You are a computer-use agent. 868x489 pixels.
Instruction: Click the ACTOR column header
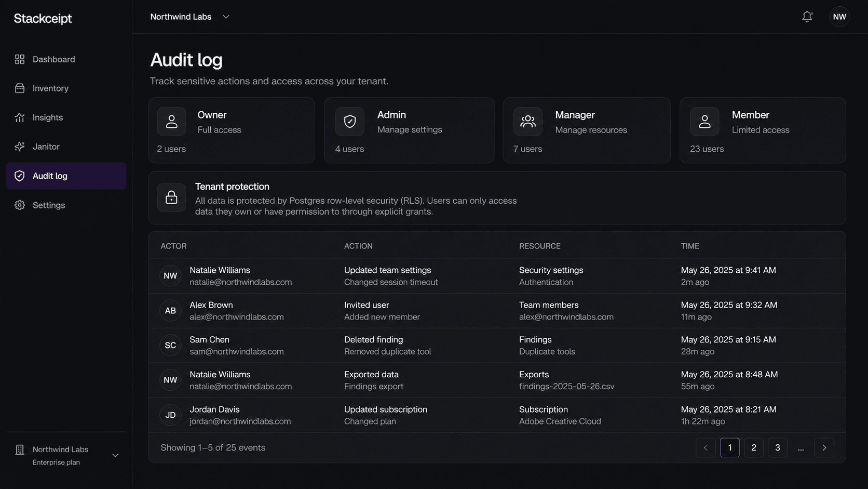click(173, 246)
